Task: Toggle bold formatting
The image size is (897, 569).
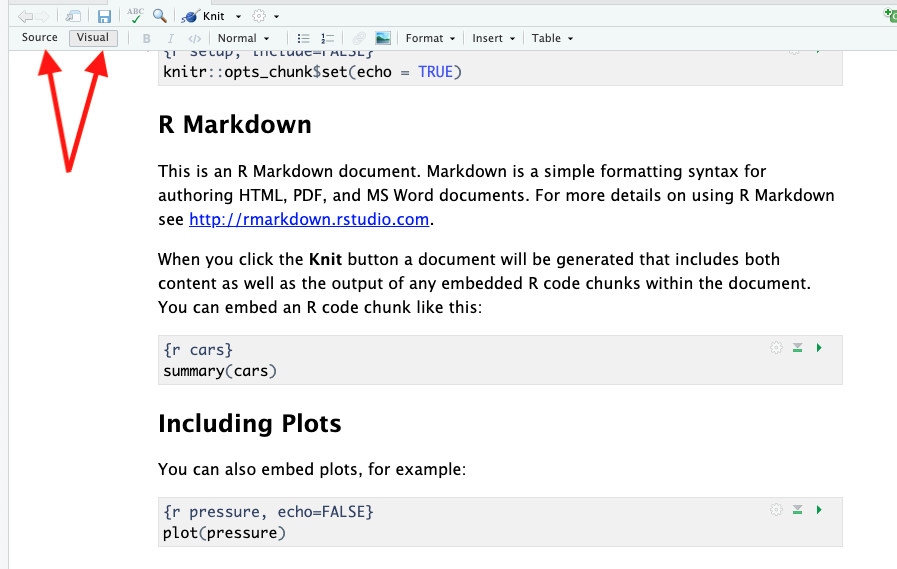Action: point(146,38)
